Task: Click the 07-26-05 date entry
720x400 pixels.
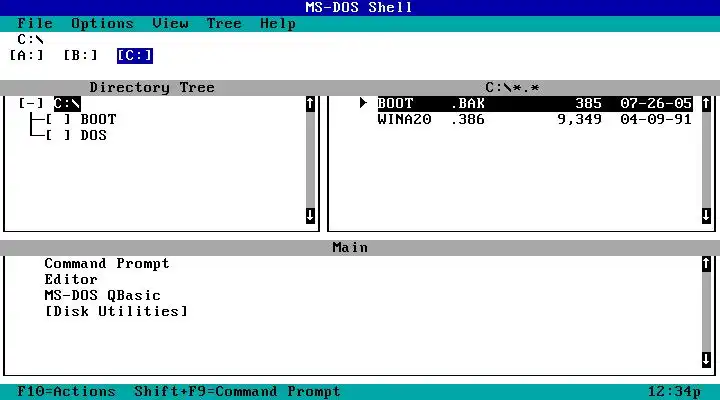Action: pos(656,103)
